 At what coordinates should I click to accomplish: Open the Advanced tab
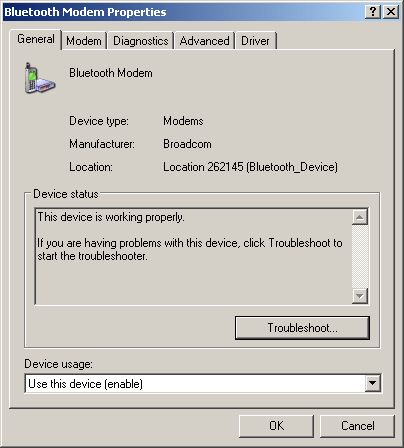pyautogui.click(x=204, y=41)
